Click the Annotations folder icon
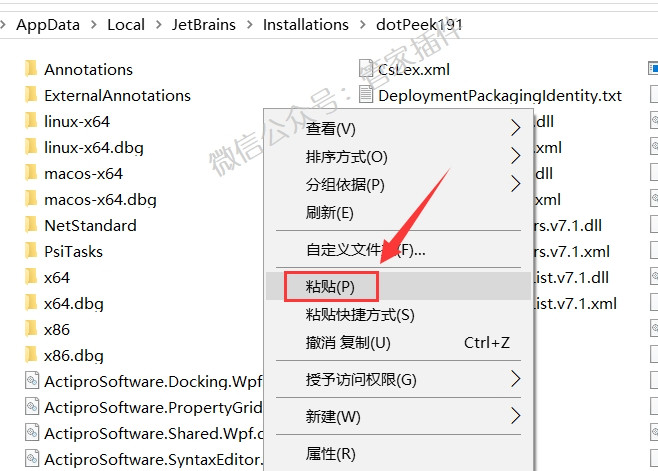 (31, 69)
